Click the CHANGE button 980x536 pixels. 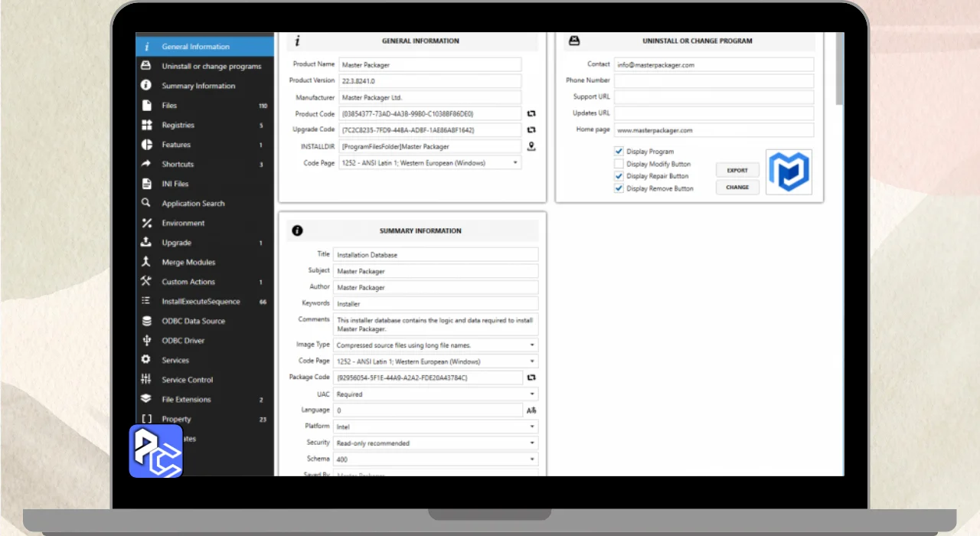[x=737, y=187]
